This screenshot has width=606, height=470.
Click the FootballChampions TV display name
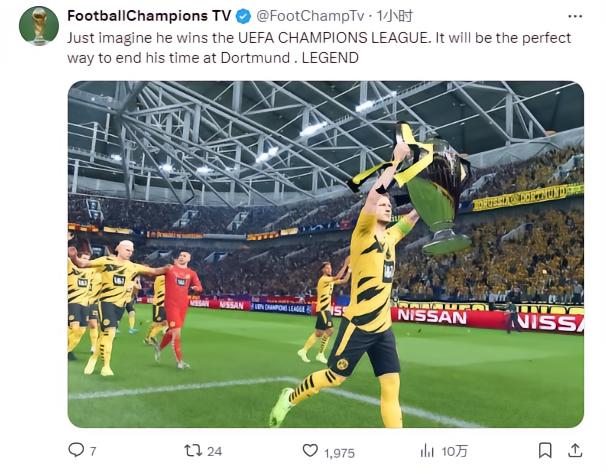(148, 16)
